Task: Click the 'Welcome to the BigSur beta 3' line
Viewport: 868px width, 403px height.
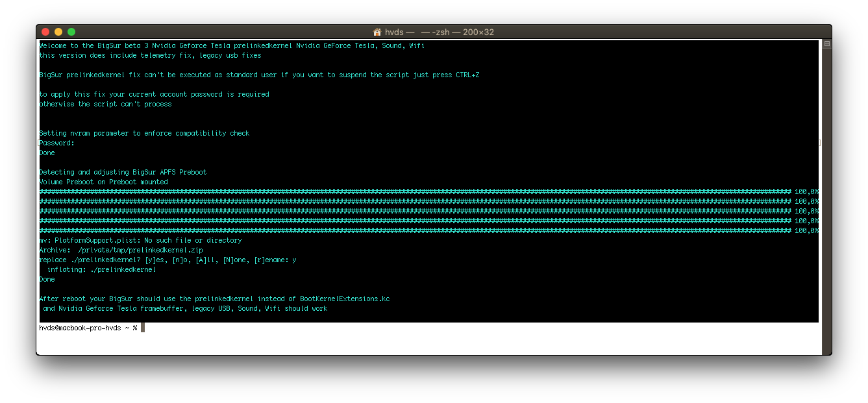Action: click(x=232, y=45)
